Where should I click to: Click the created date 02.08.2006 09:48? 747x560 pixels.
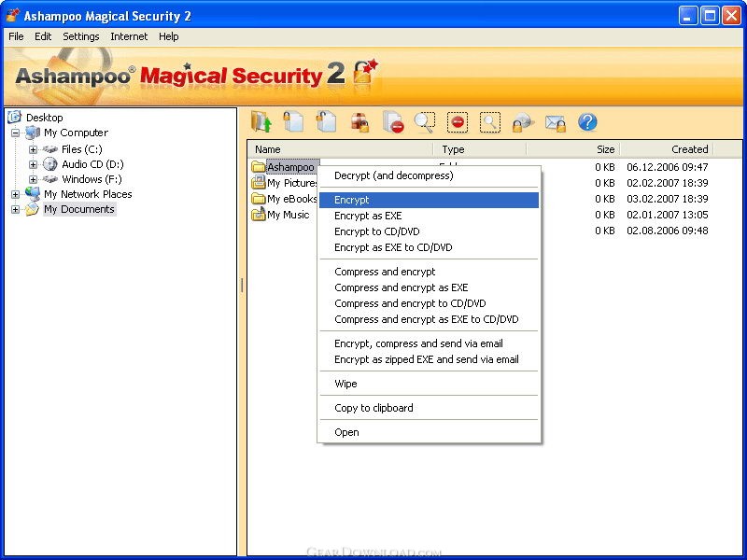667,231
